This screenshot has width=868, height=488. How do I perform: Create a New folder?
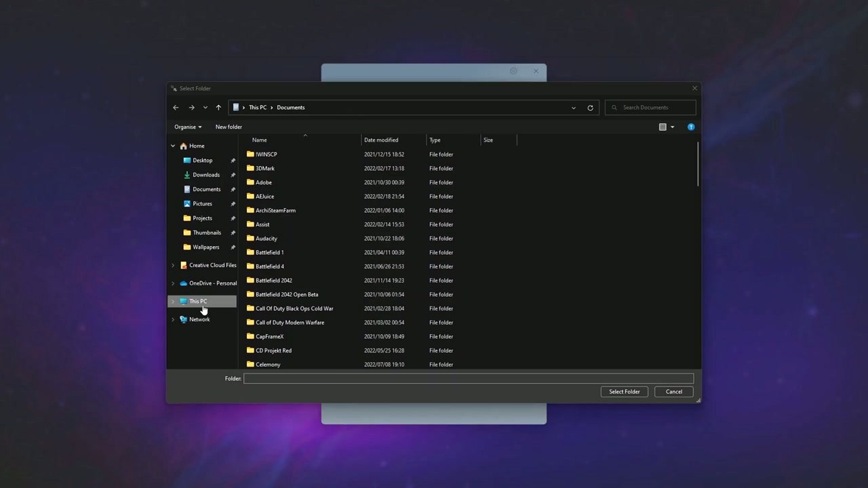[229, 127]
